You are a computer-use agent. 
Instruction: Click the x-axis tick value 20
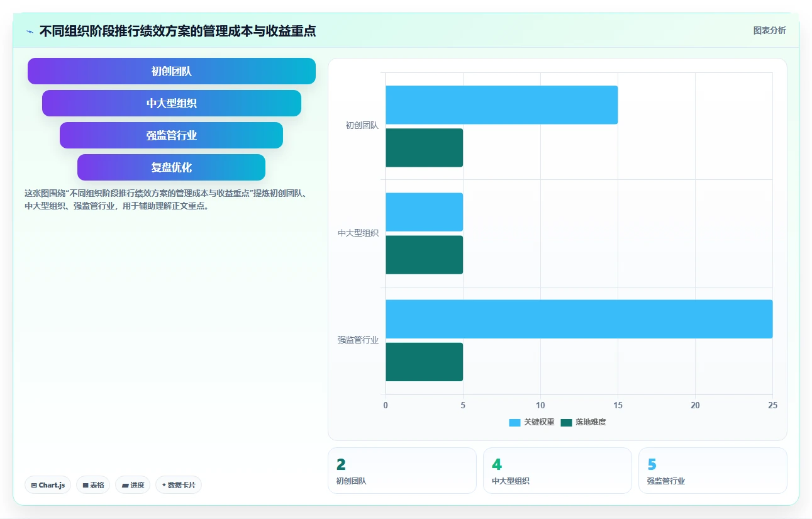coord(695,406)
